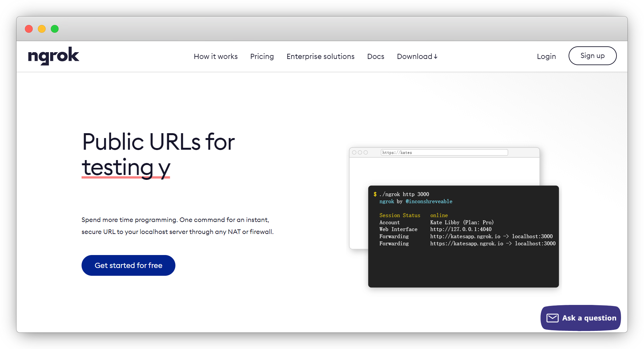Open the Docs link

pyautogui.click(x=375, y=56)
